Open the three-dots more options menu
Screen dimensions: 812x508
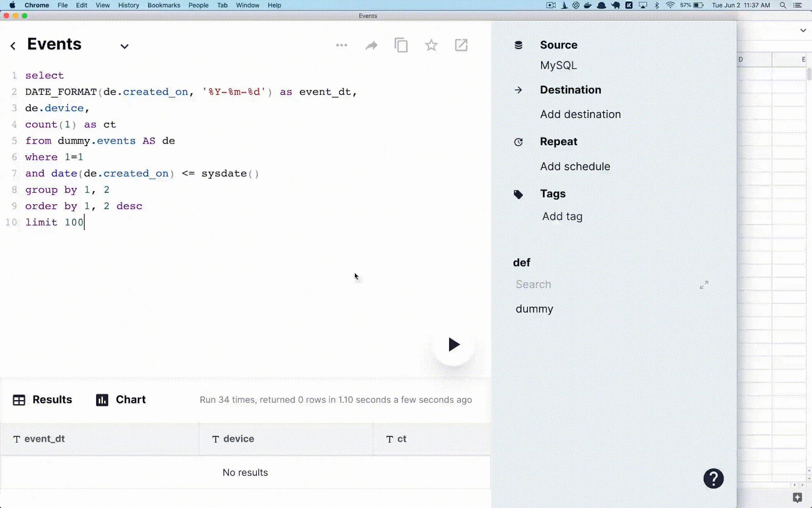(341, 45)
